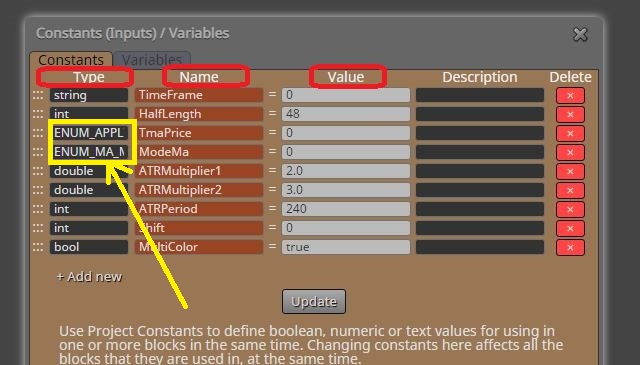This screenshot has width=640, height=365.
Task: Click ATRPeriod value field showing 240
Action: (x=346, y=209)
